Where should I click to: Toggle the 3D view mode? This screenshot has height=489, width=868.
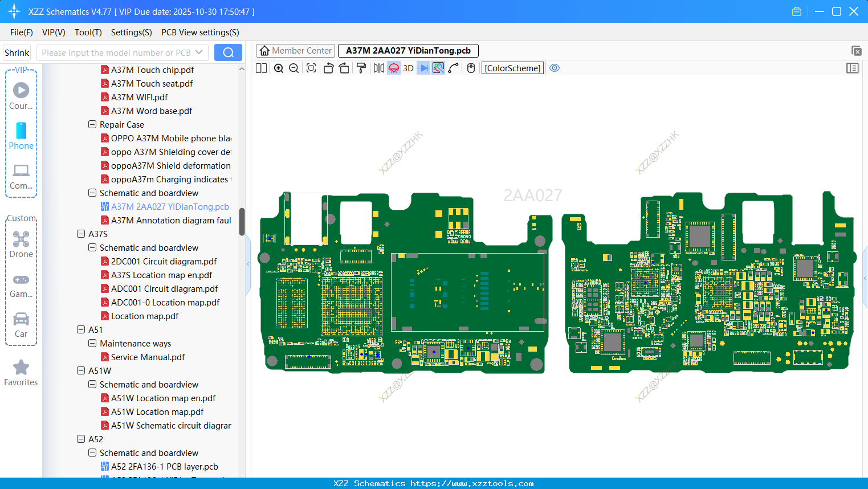[x=408, y=68]
